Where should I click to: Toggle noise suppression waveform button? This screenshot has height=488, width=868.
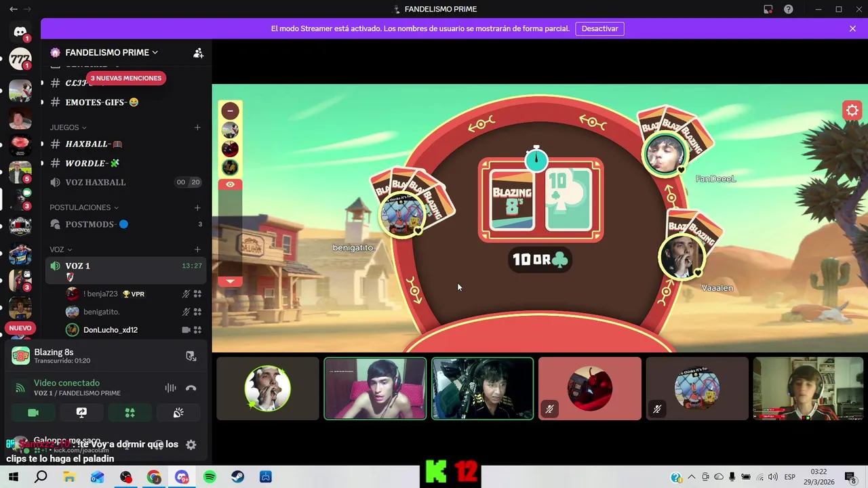pyautogui.click(x=170, y=388)
